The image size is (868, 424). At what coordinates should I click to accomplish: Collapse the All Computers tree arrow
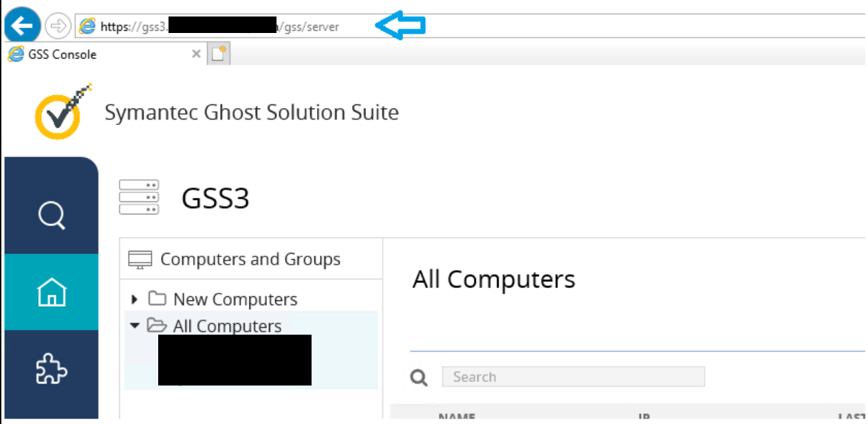[135, 326]
